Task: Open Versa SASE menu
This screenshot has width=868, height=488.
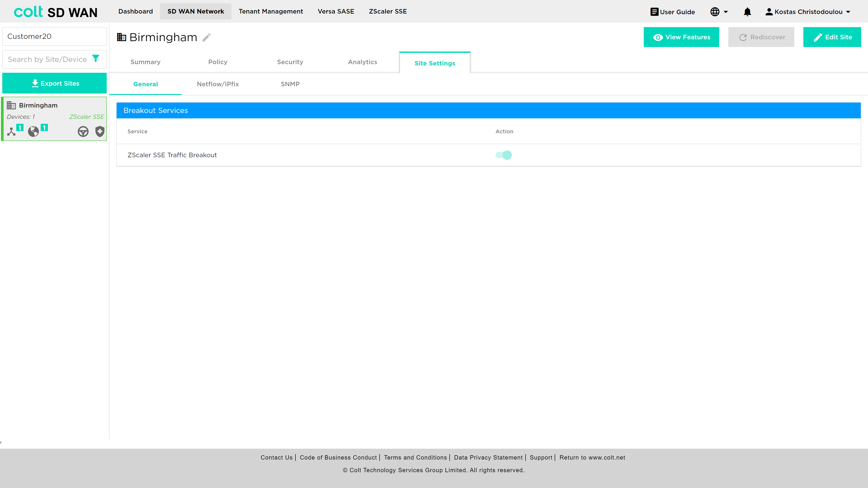Action: click(x=336, y=12)
